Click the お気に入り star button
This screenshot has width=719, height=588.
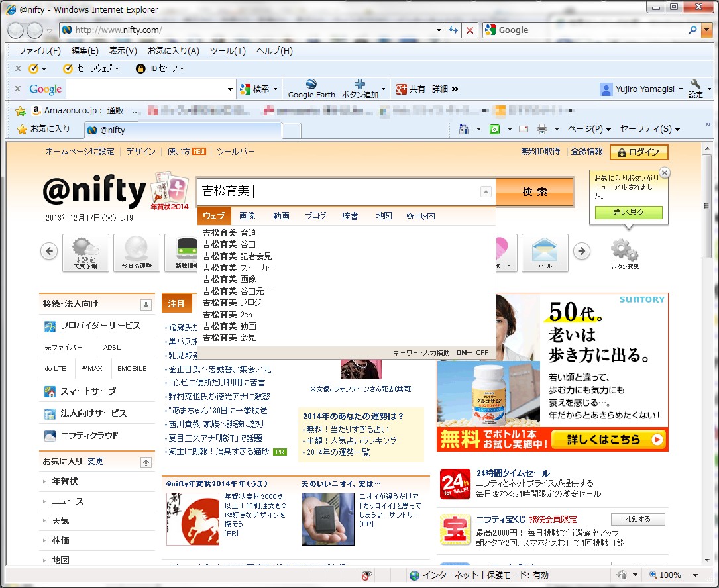(x=44, y=129)
